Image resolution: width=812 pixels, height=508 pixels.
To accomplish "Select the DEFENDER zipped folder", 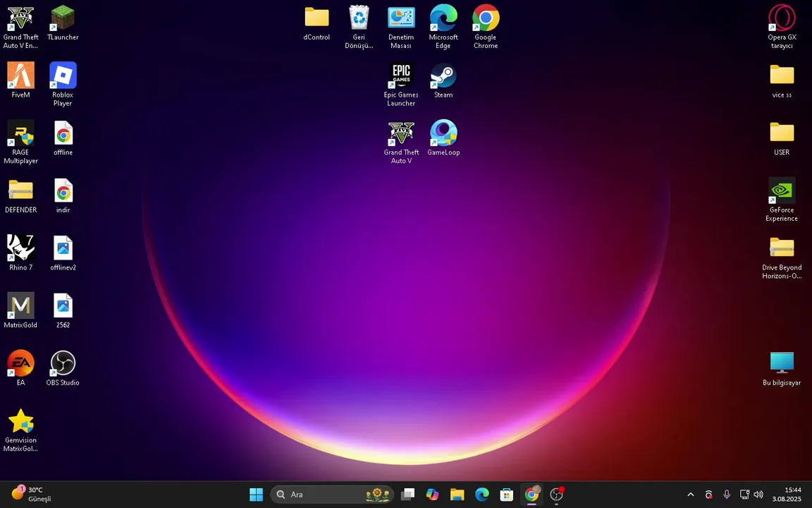I will pyautogui.click(x=20, y=196).
